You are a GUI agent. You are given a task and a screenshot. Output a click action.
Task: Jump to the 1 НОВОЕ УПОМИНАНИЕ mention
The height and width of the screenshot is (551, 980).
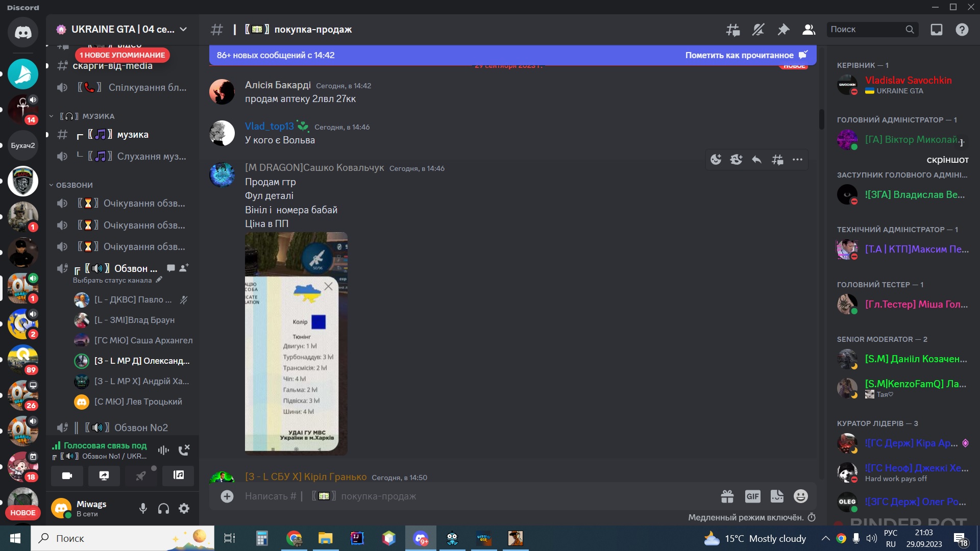pos(122,55)
